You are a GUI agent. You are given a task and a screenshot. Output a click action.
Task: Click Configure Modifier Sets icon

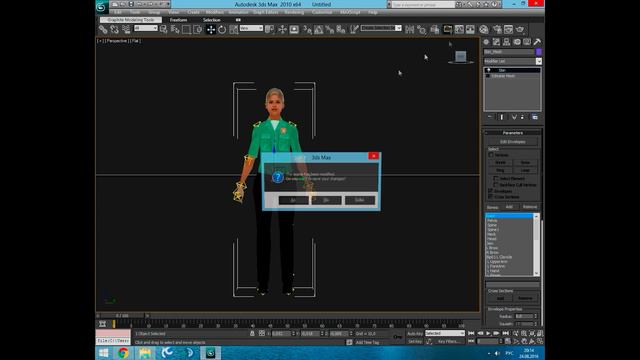535,117
